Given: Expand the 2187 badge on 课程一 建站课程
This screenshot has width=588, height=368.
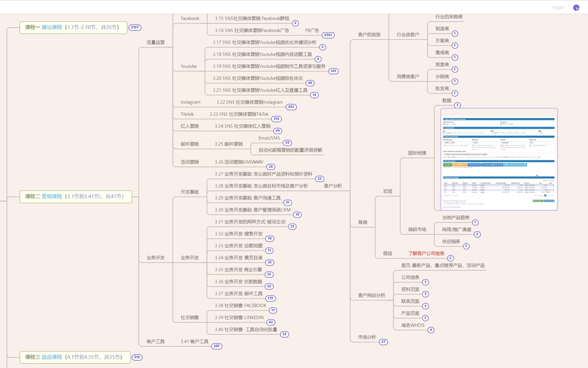Looking at the screenshot, I should tap(135, 27).
